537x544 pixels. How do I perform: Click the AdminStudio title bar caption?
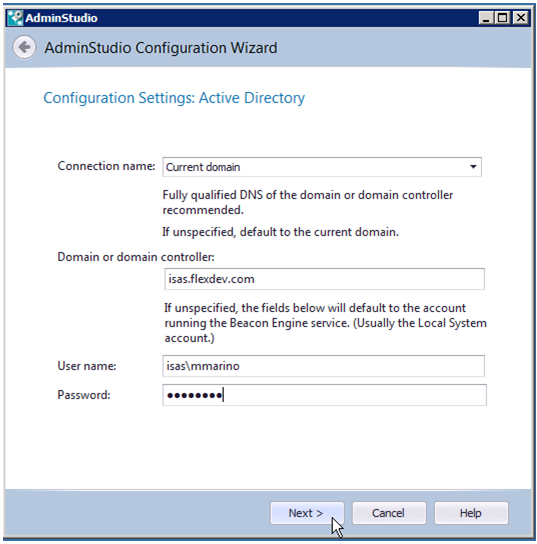tap(61, 18)
